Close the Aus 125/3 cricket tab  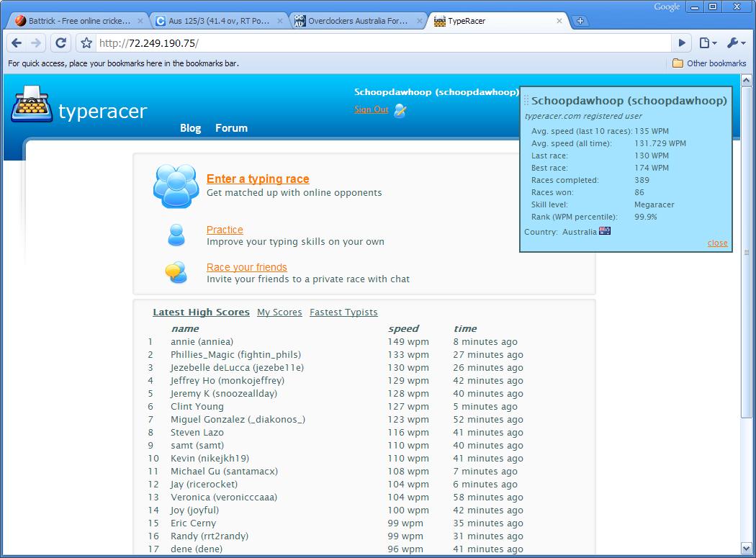280,21
